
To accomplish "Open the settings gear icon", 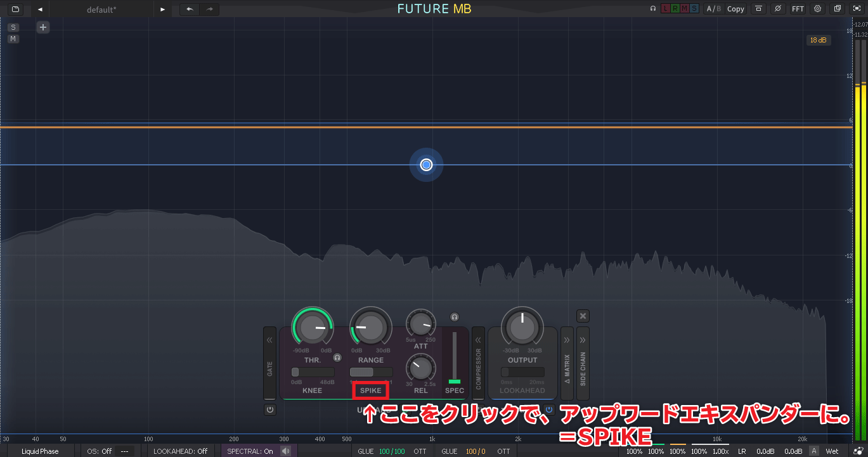I will (817, 9).
